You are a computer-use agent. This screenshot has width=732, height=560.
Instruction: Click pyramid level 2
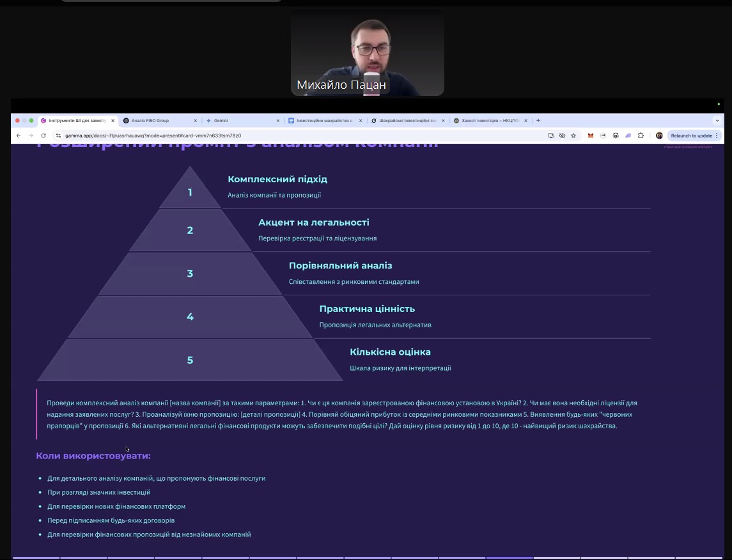[x=190, y=230]
